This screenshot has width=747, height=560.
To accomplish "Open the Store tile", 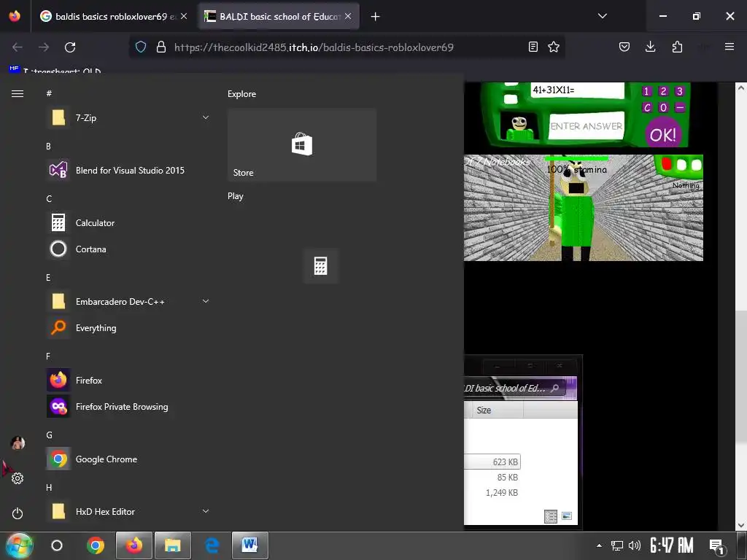I will [x=302, y=145].
